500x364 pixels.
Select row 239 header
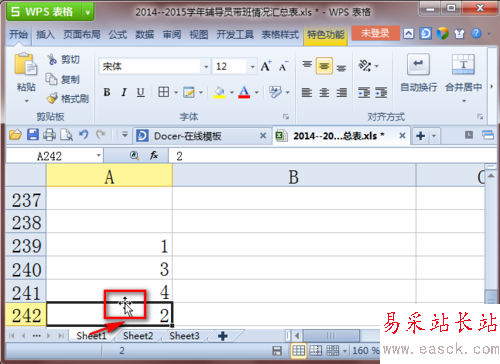click(x=26, y=246)
